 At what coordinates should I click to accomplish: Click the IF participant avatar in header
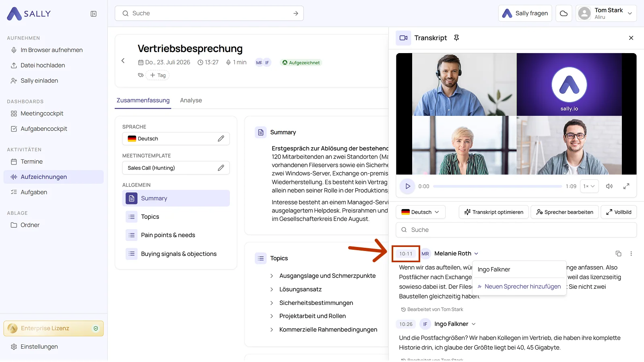click(267, 63)
